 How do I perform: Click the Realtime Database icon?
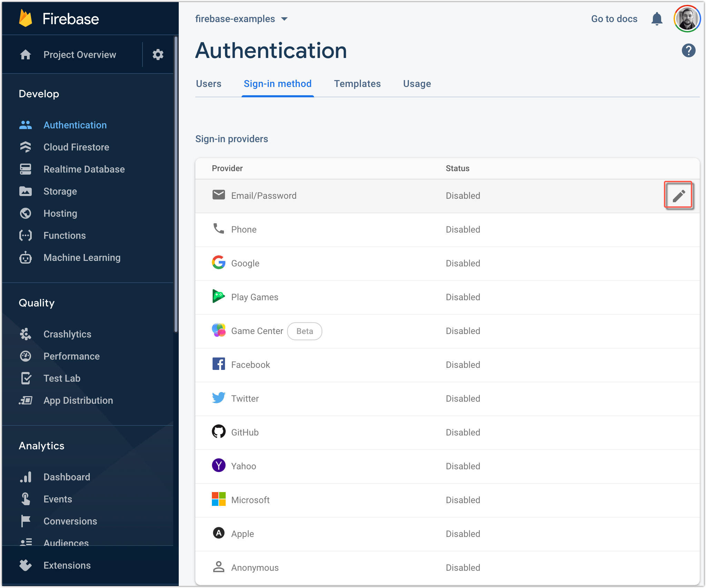pos(26,169)
